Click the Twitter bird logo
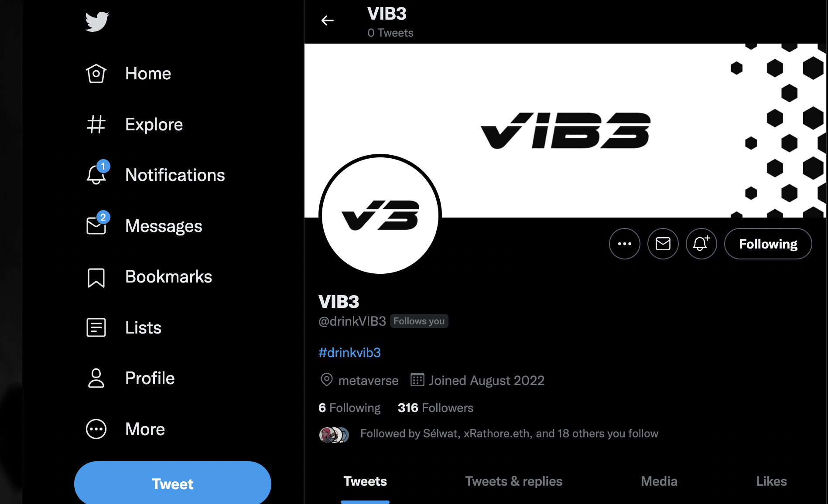828x504 pixels. click(96, 20)
